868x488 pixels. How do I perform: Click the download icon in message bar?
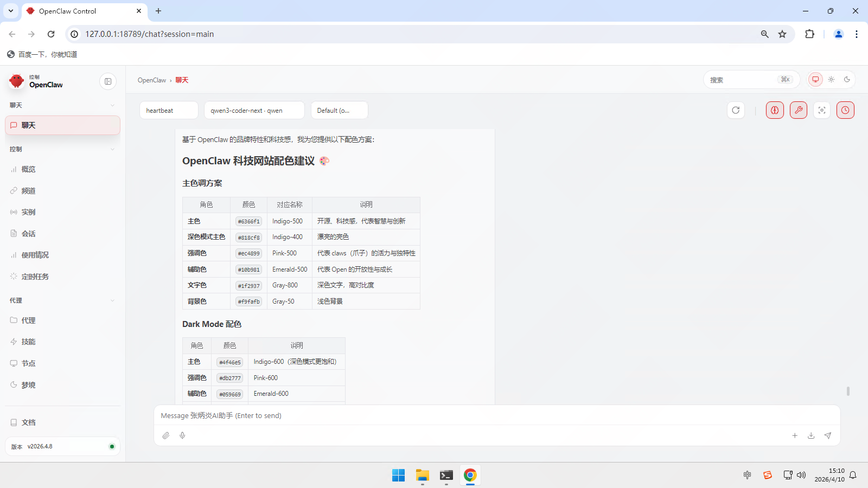811,435
